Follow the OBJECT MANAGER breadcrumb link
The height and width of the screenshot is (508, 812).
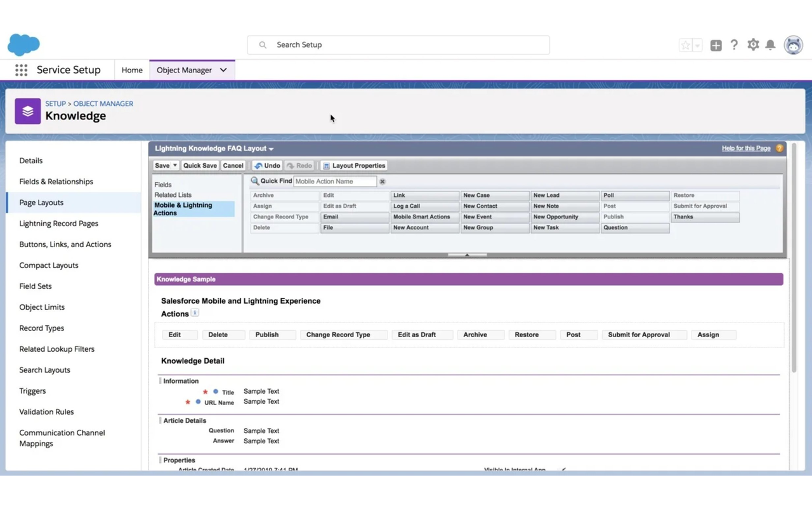pyautogui.click(x=103, y=104)
